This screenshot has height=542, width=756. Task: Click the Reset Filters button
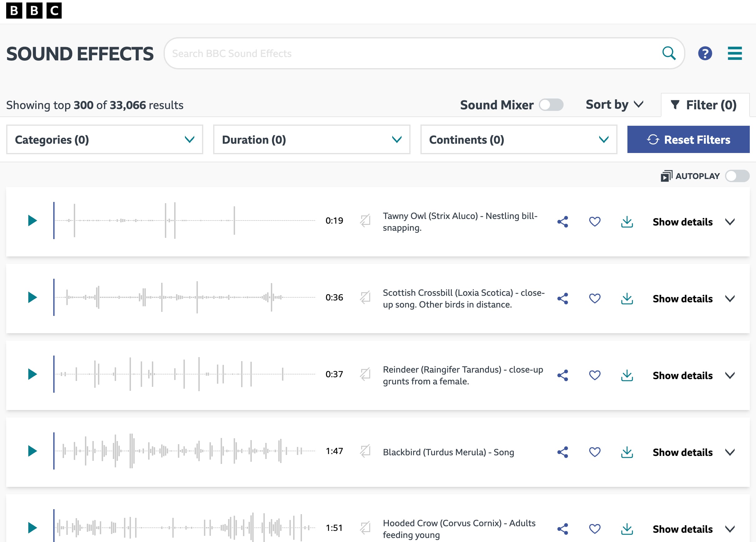688,140
